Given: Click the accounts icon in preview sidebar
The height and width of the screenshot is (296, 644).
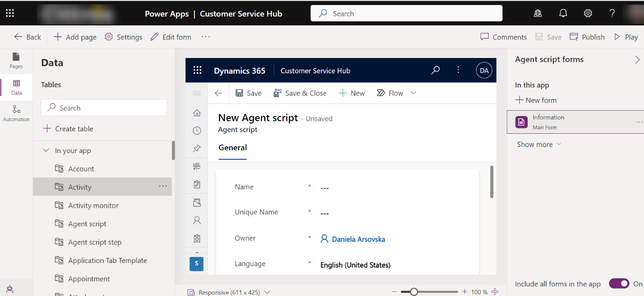Looking at the screenshot, I should 197,203.
